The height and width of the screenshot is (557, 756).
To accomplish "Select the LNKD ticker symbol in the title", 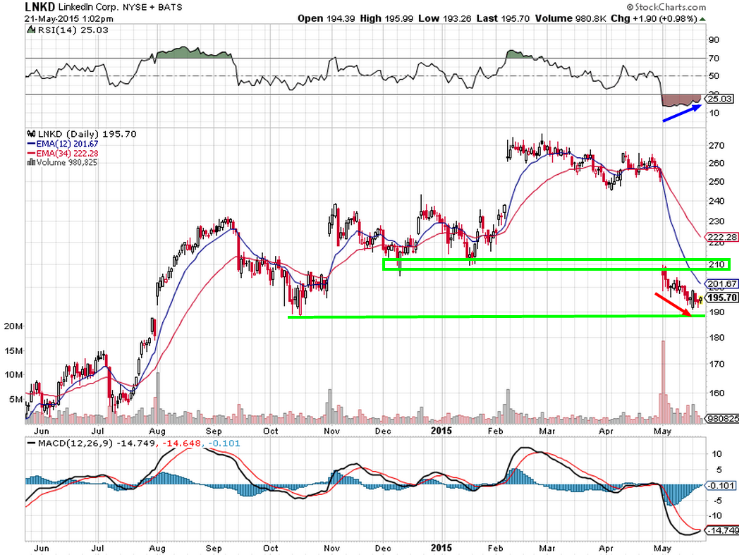I will (x=40, y=7).
